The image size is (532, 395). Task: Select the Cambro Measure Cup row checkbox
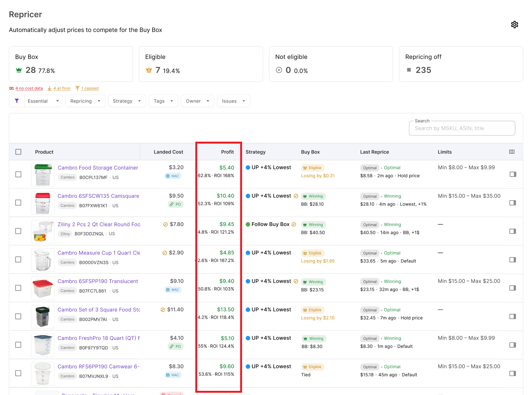[x=18, y=259]
